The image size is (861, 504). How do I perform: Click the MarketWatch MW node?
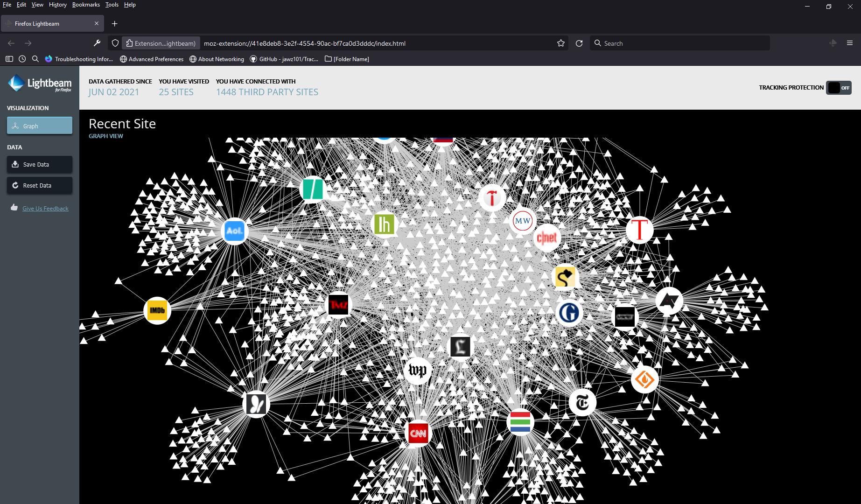click(x=523, y=221)
